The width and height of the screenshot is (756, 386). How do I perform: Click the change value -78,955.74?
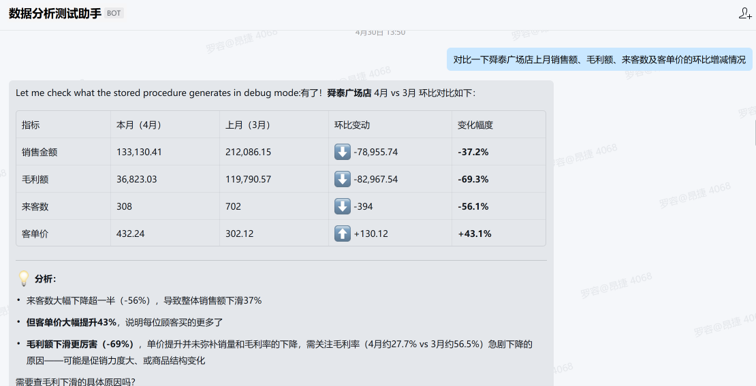(x=376, y=152)
